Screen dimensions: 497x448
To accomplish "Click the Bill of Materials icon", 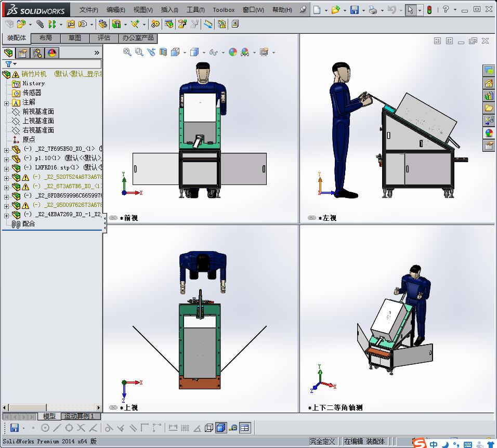I will (x=169, y=24).
